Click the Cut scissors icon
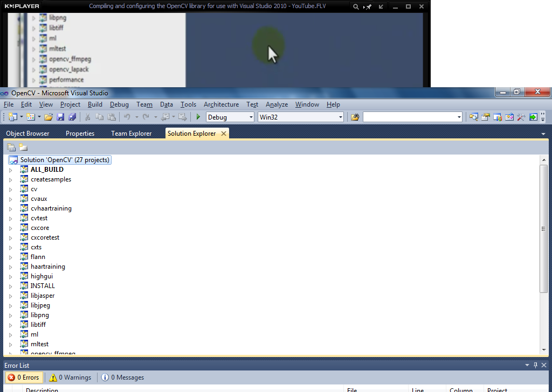 point(88,117)
